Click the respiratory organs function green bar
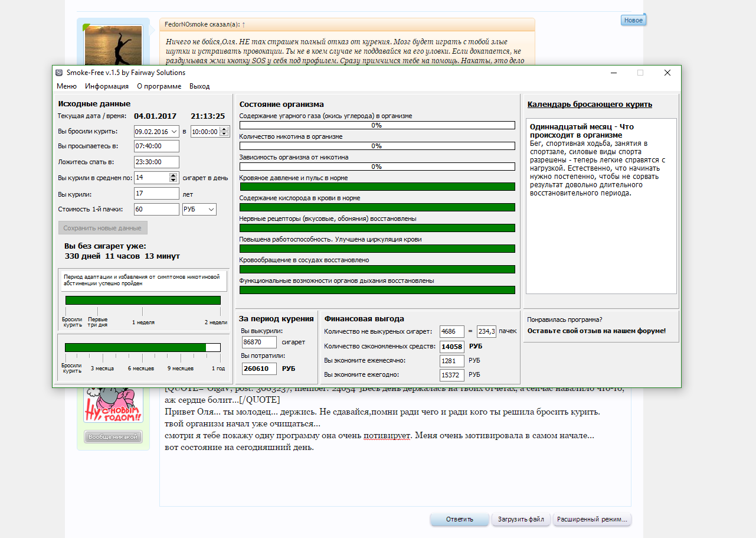The image size is (756, 538). [377, 290]
